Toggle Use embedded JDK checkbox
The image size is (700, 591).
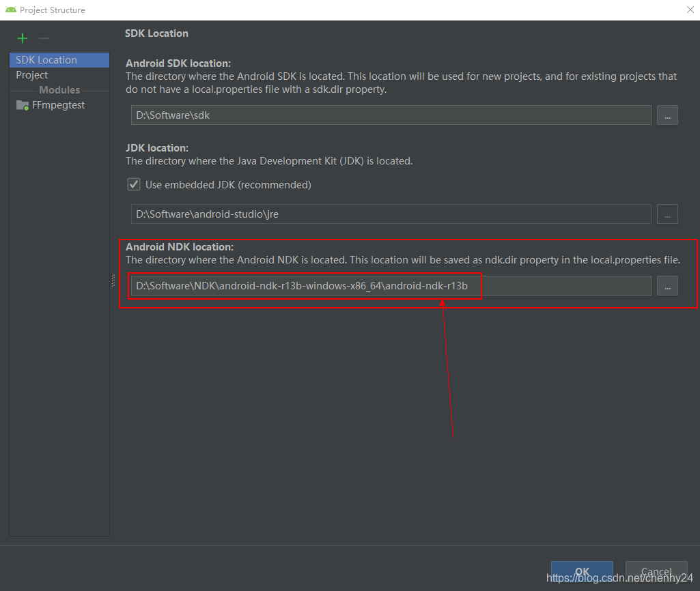pos(134,184)
